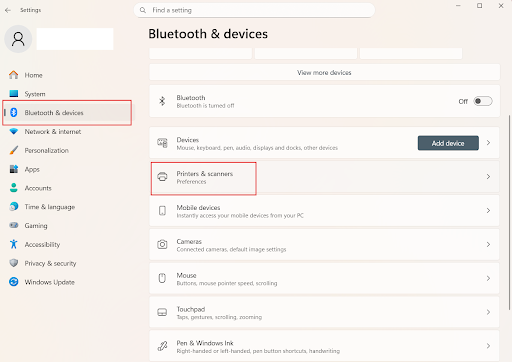Click the Privacy & security shield icon
This screenshot has height=362, width=512.
click(14, 263)
